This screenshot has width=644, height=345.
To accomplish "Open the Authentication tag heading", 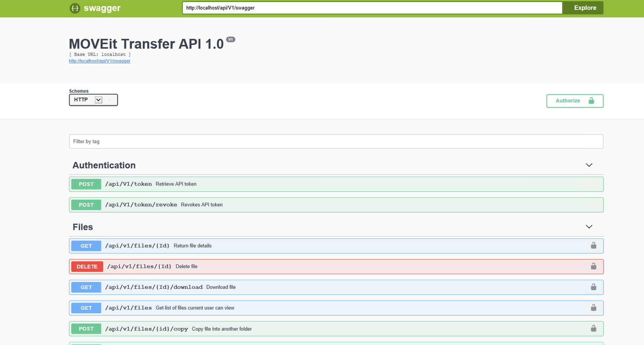I will coord(104,165).
